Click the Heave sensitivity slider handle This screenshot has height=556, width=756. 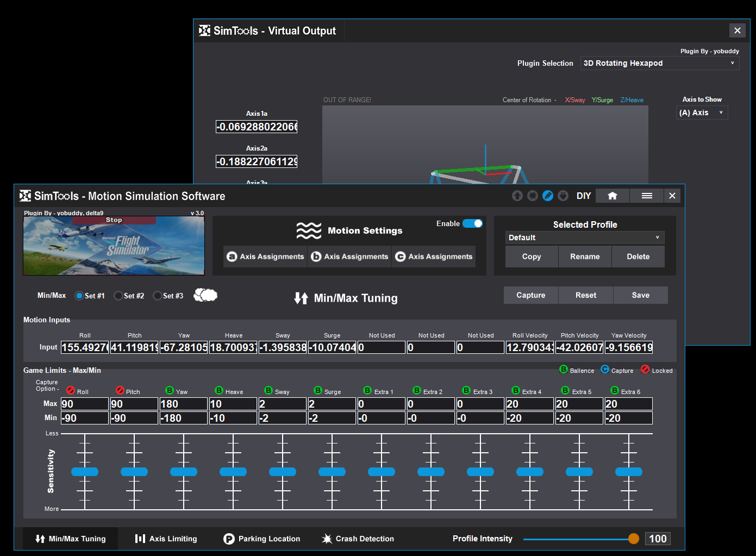point(233,472)
